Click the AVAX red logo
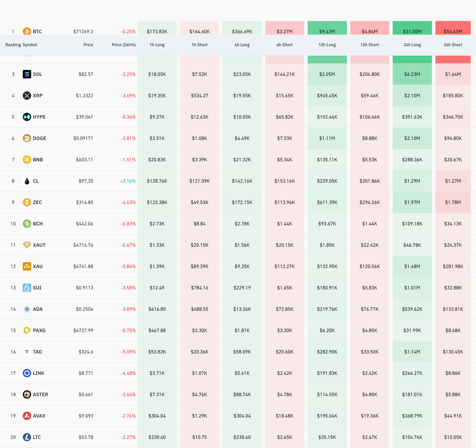This screenshot has width=476, height=448. pos(27,416)
